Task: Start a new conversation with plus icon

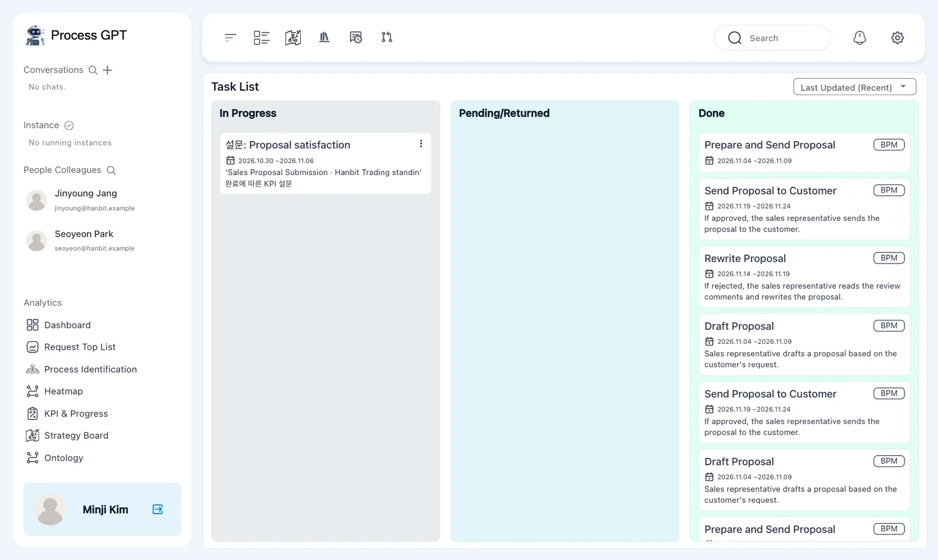Action: coord(107,70)
